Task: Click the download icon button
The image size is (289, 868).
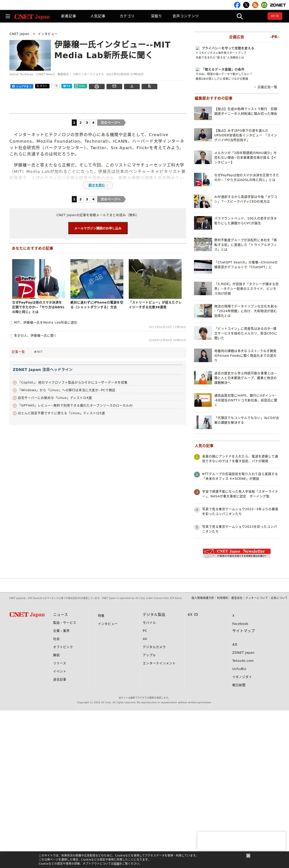Action: pos(132,87)
